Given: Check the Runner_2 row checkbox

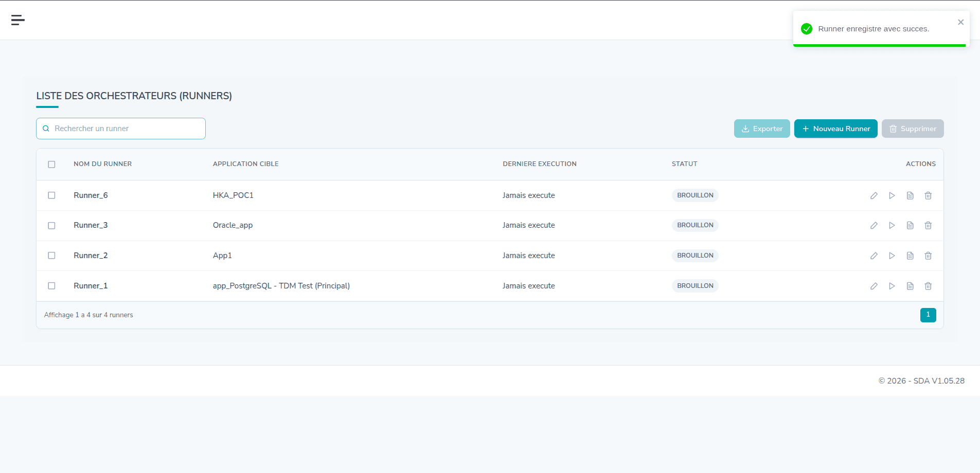Looking at the screenshot, I should (x=51, y=256).
